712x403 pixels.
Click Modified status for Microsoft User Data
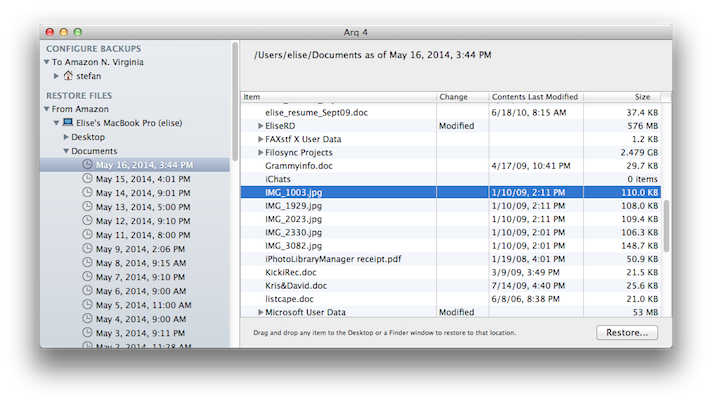[x=456, y=312]
